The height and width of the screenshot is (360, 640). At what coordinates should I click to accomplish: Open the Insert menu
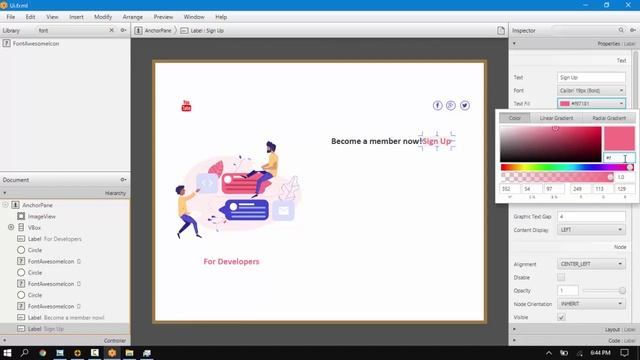[76, 17]
